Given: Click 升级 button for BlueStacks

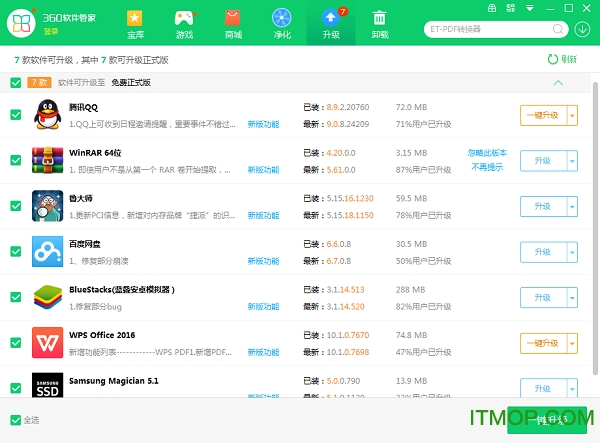Looking at the screenshot, I should (x=543, y=298).
